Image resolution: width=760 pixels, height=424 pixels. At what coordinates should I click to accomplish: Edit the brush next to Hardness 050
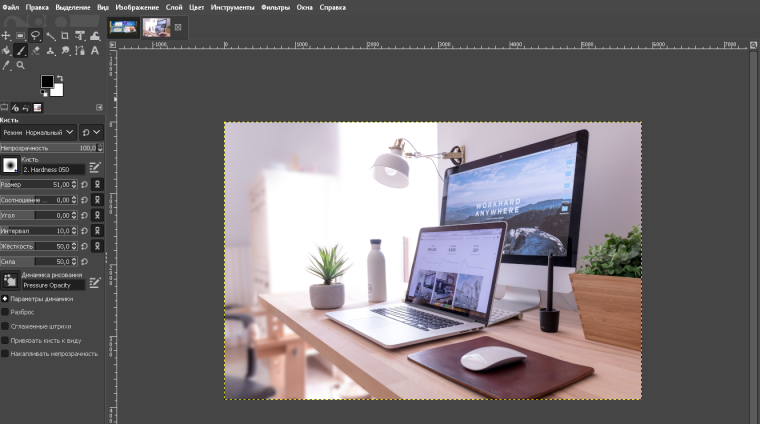95,167
